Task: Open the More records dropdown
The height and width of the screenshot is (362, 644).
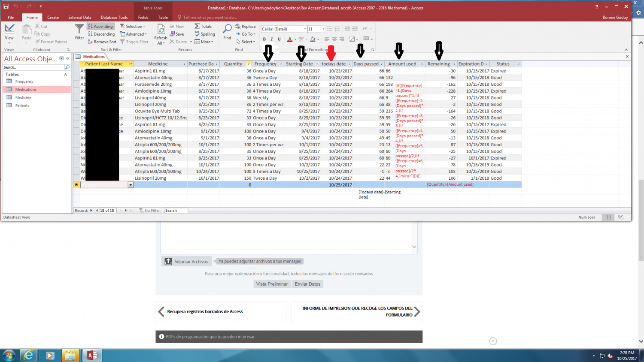Action: (x=204, y=42)
